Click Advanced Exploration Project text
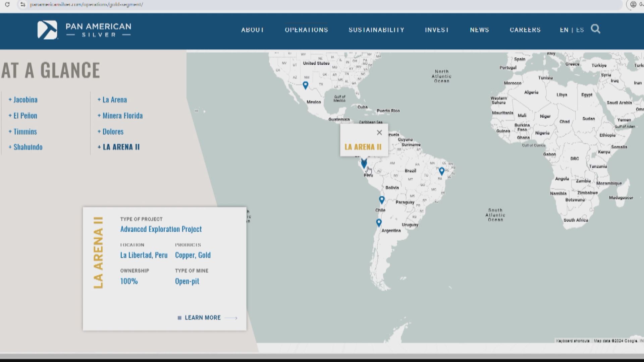 161,229
